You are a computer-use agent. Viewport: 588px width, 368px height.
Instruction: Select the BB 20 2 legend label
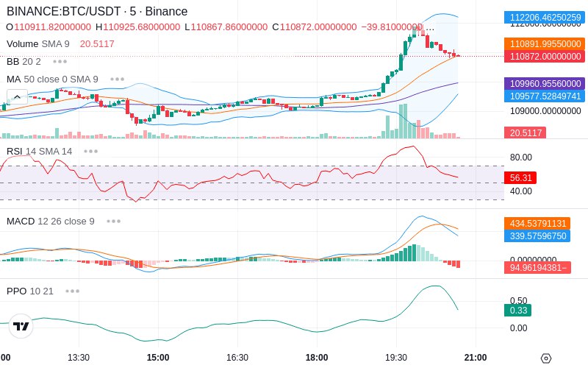24,62
